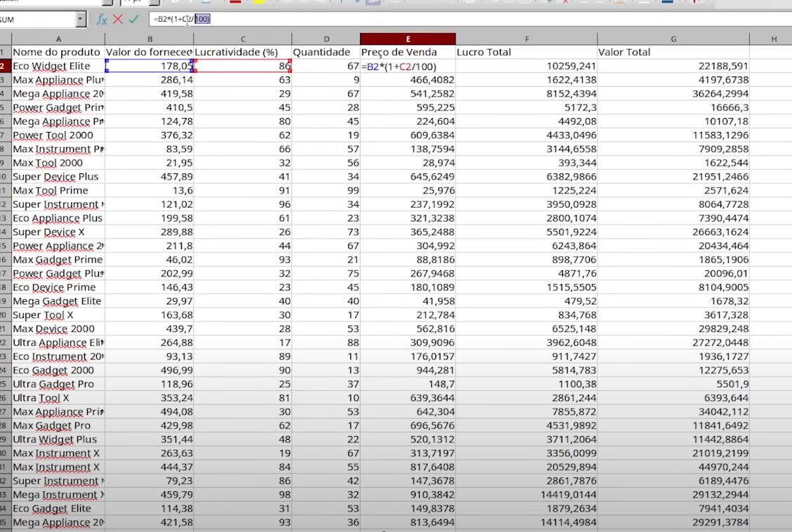Select the 'Max Device 2000' cell

tap(58, 328)
